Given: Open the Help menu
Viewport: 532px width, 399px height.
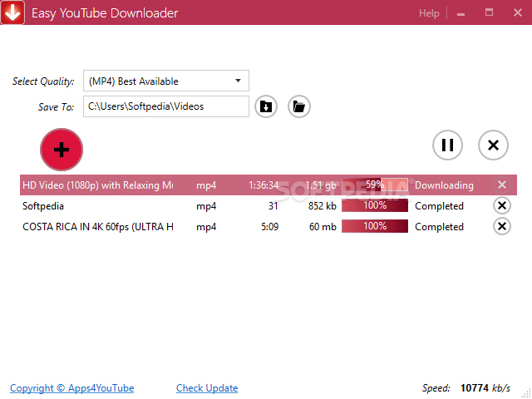Looking at the screenshot, I should (x=429, y=13).
